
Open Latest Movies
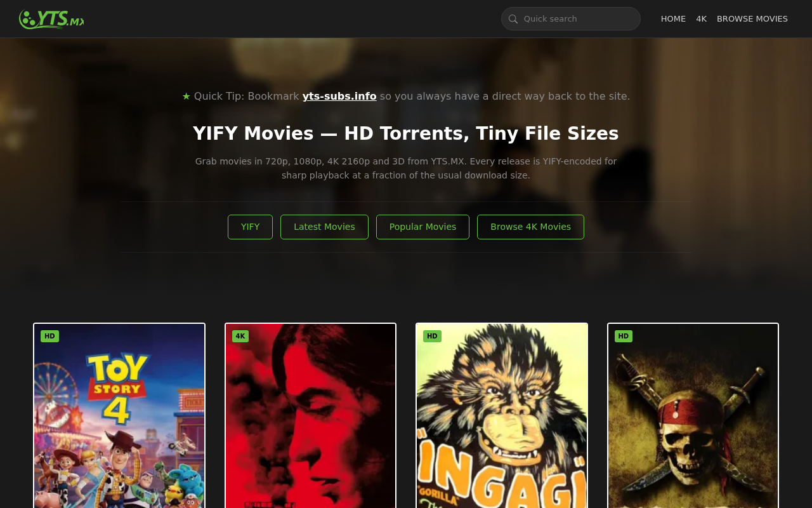point(324,227)
